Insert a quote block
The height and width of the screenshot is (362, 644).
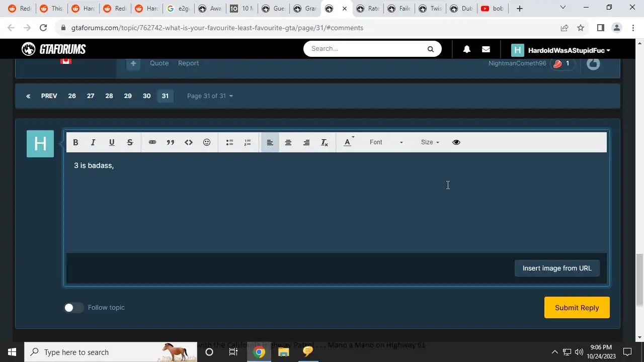coord(171,142)
